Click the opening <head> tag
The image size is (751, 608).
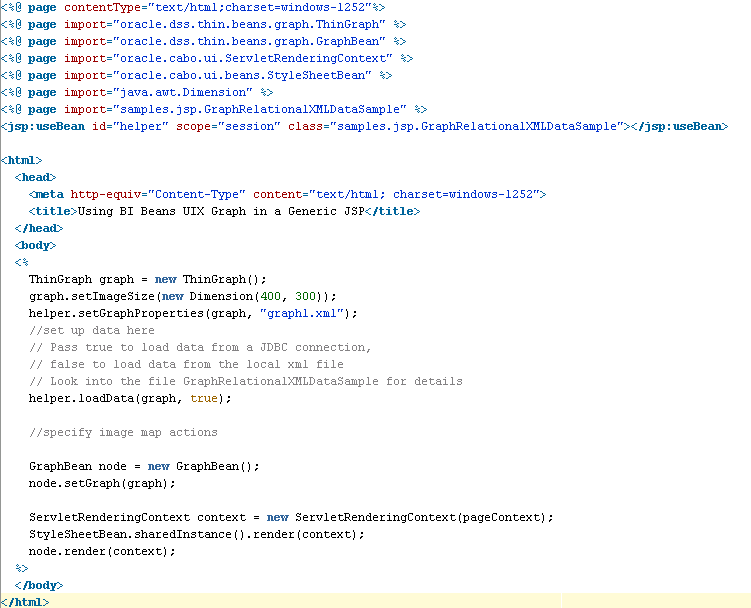(35, 177)
